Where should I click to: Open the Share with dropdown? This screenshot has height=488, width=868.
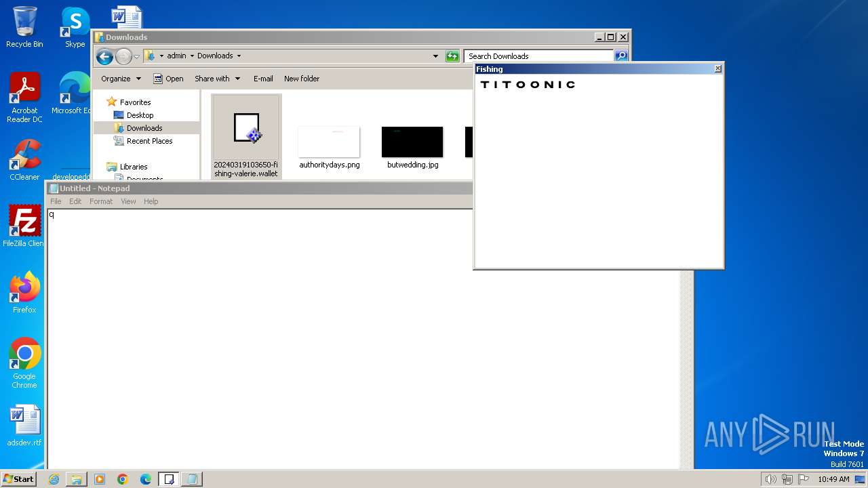(x=217, y=79)
